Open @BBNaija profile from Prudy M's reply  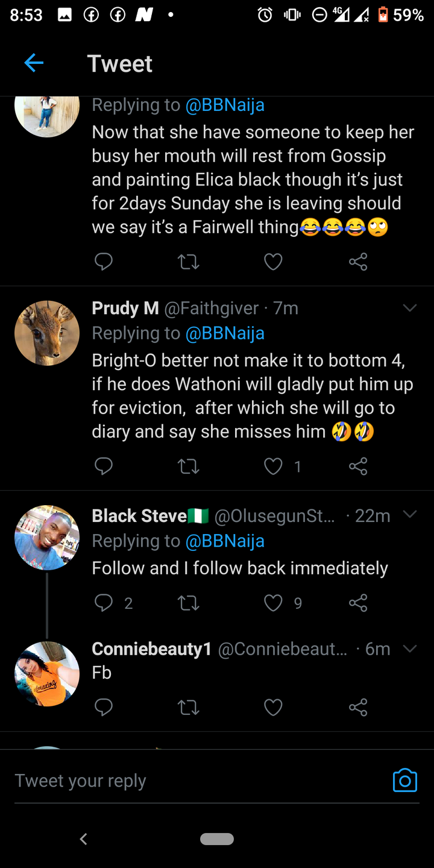(225, 333)
